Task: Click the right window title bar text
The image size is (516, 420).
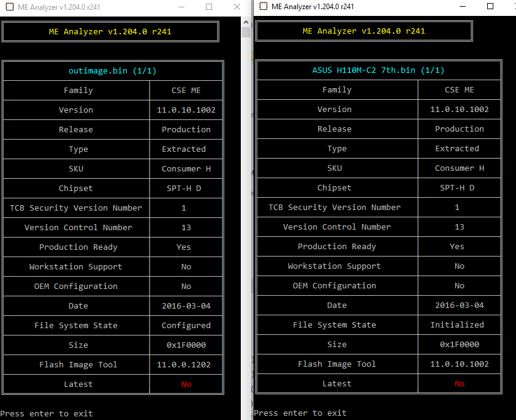Action: 313,6
